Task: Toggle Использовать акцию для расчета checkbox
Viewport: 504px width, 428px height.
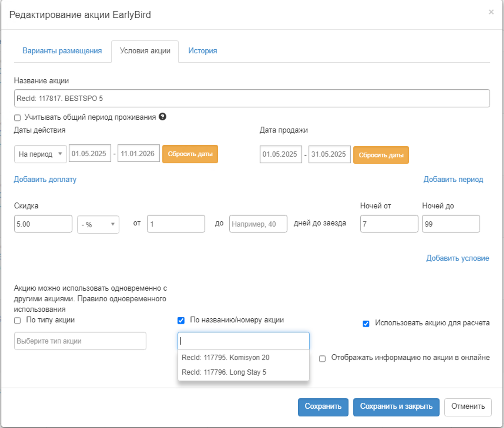Action: coord(366,324)
